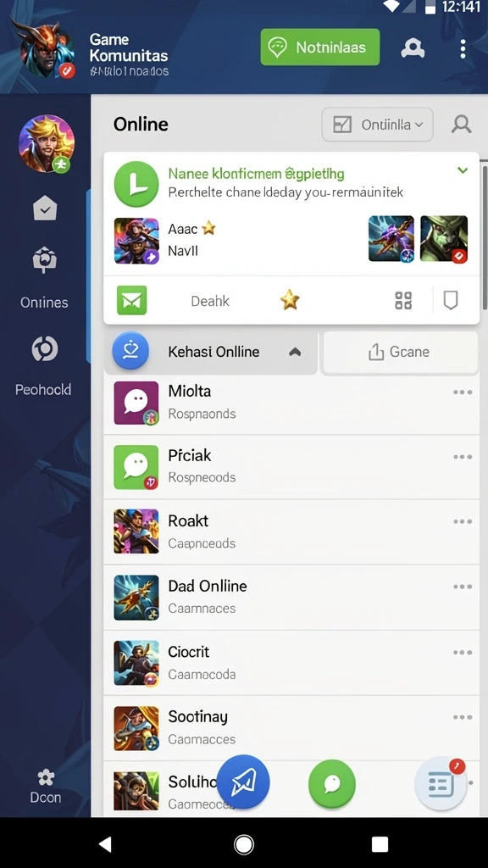The height and width of the screenshot is (868, 488).
Task: Open the Dad Onlline thumbnail
Action: click(136, 598)
